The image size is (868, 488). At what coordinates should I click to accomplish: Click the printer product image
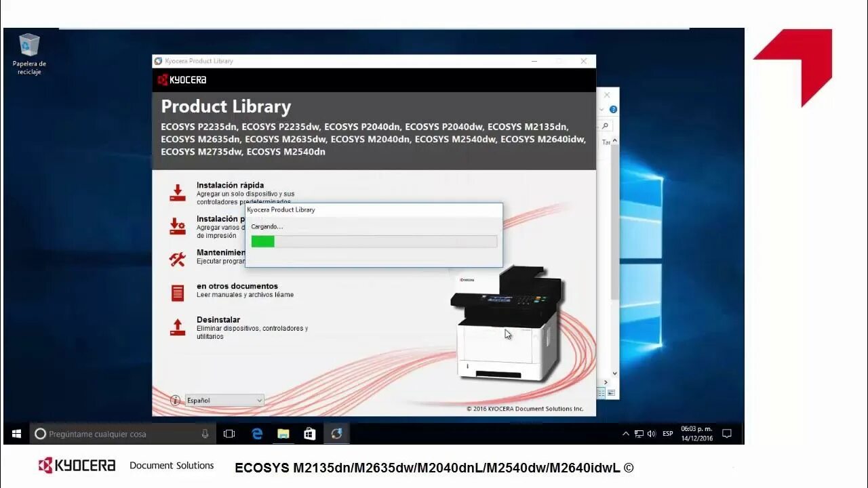(507, 323)
